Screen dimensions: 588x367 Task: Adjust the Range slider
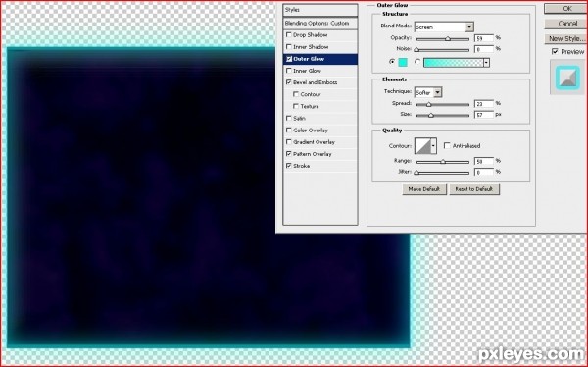click(443, 162)
